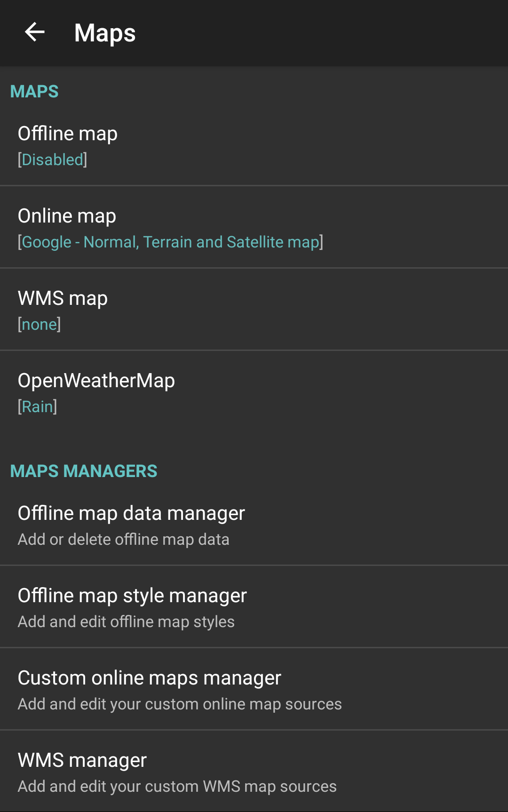Tap 'Add and edit offline map styles'
508x812 pixels.
click(126, 622)
